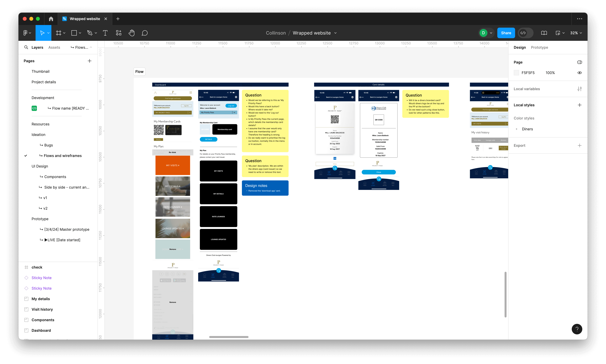Select the Text tool
This screenshot has width=606, height=364.
(x=105, y=33)
